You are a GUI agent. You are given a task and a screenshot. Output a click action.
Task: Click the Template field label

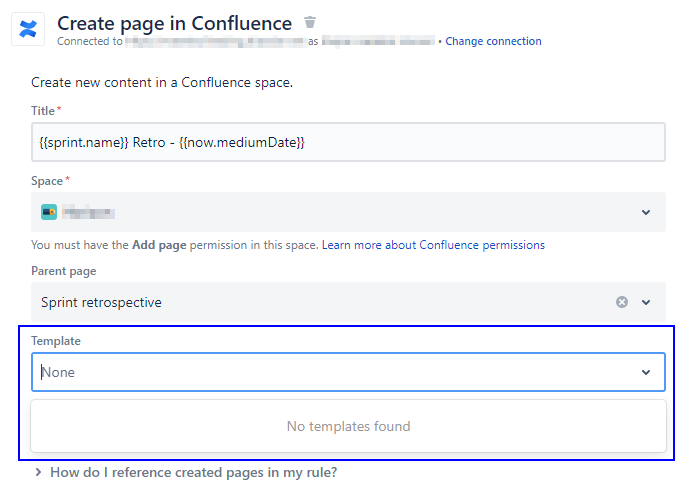click(x=56, y=341)
